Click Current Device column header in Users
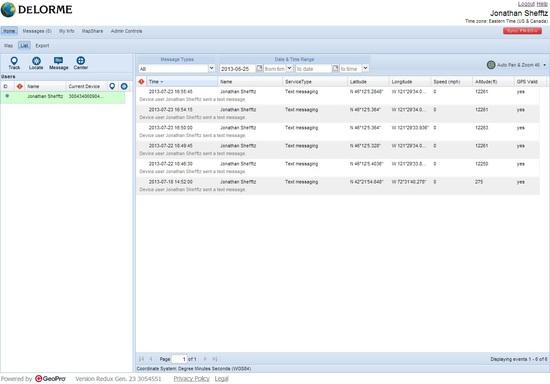550x384 pixels. point(87,86)
